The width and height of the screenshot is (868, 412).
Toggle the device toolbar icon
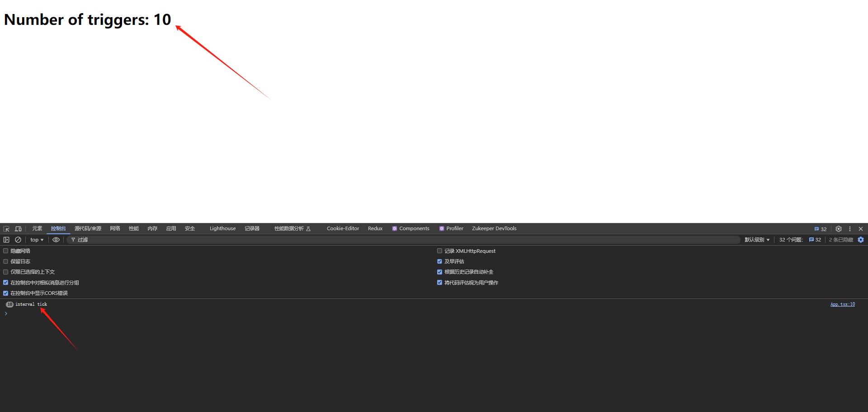click(18, 229)
